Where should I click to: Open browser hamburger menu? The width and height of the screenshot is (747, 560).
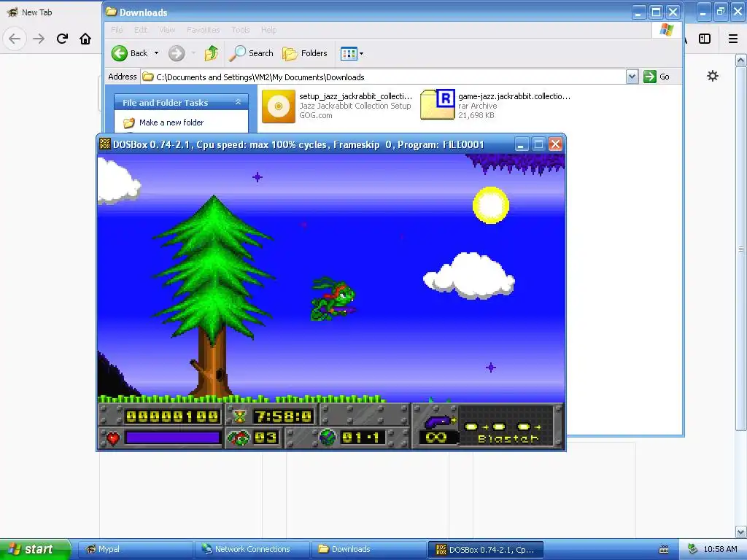click(733, 39)
